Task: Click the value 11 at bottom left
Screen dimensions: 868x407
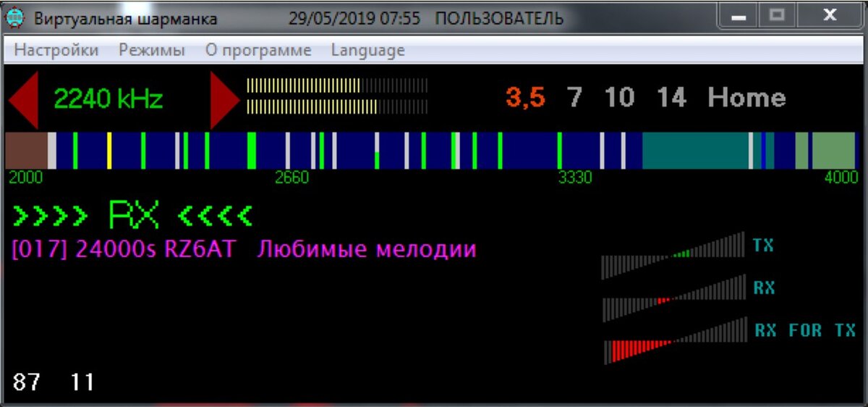Action: [x=82, y=382]
